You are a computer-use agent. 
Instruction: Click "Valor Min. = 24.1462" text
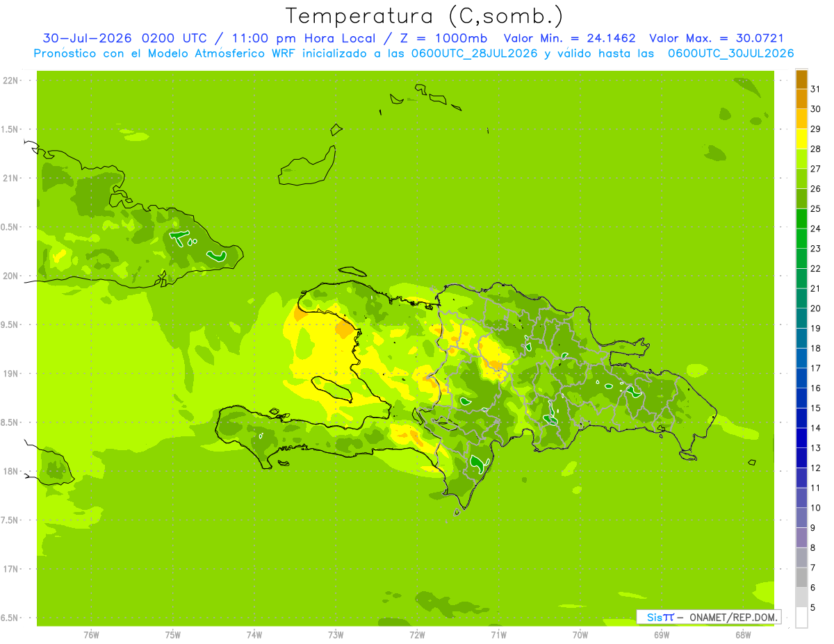coord(569,38)
